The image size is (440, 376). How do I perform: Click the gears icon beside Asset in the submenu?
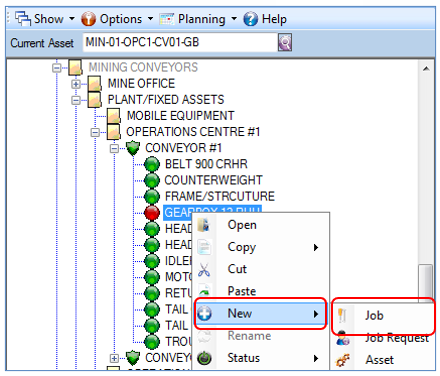point(343,360)
